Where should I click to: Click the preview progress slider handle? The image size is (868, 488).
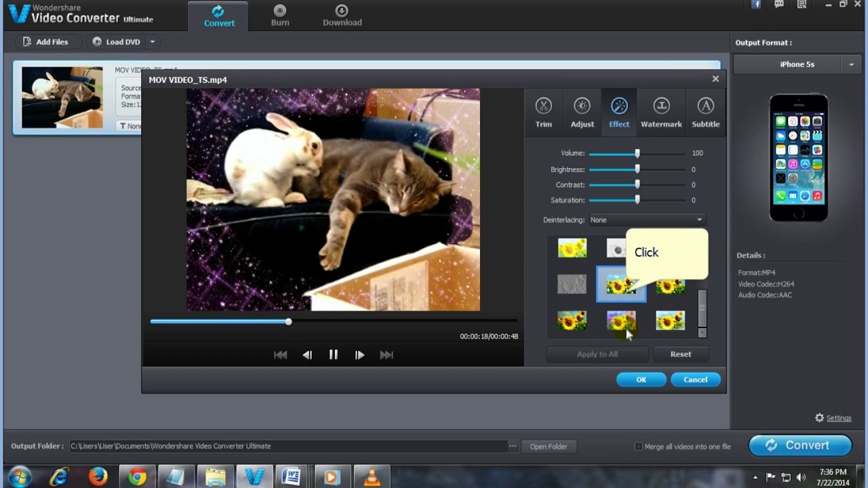coord(288,321)
